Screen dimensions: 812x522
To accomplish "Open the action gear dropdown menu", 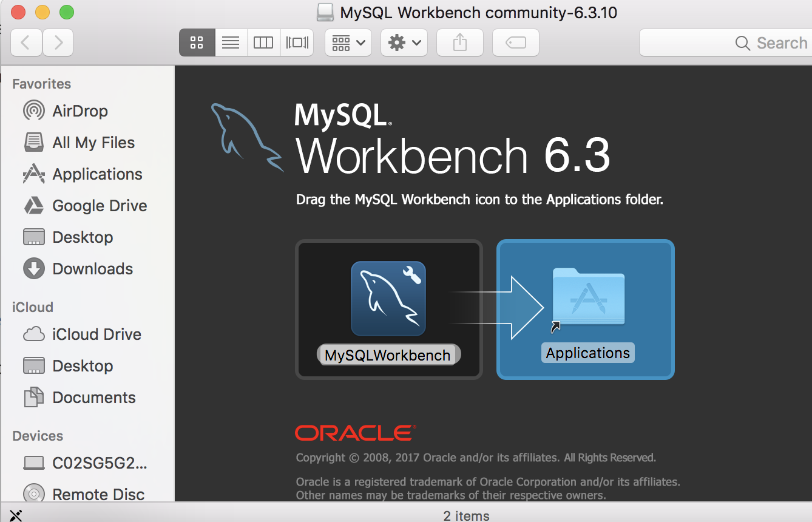I will 404,42.
